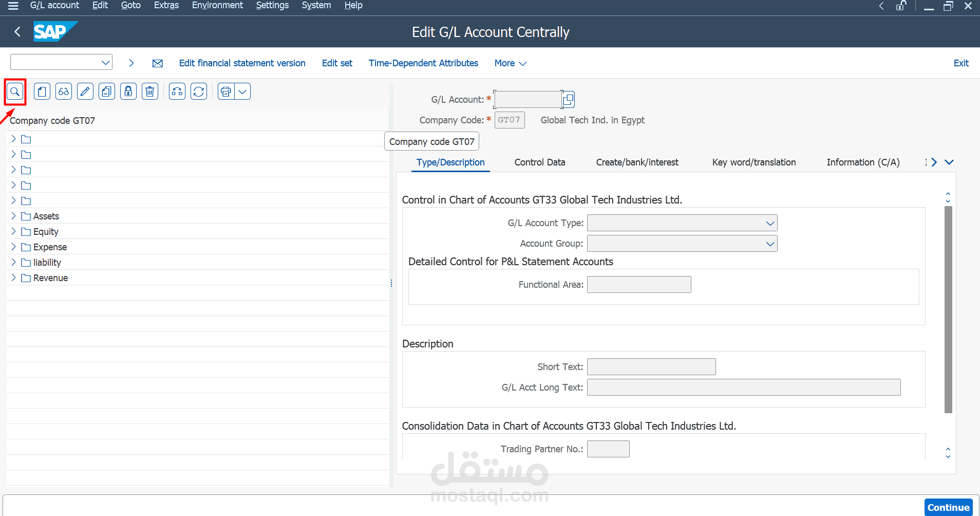Expand the Equity folder
The width and height of the screenshot is (980, 516).
(13, 231)
